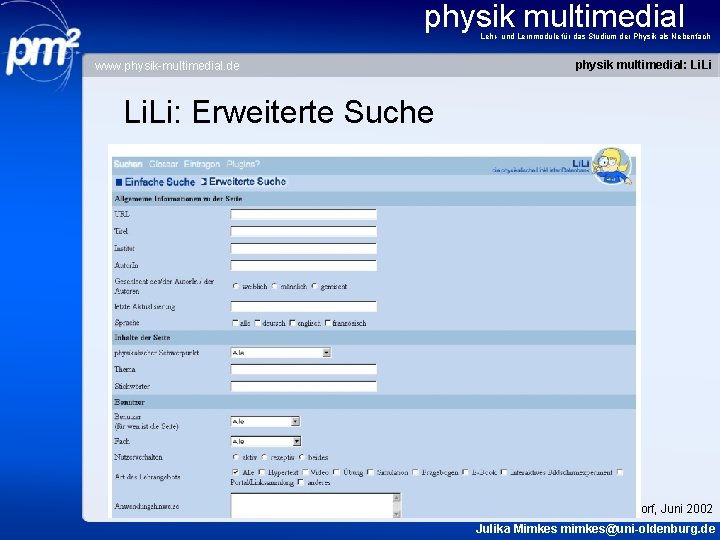The image size is (720, 540).
Task: Open the Benutzer dropdown
Action: click(x=265, y=421)
